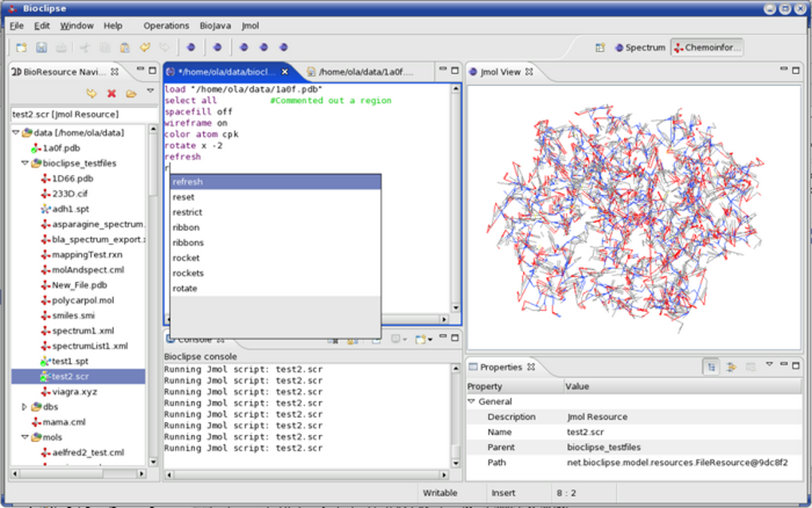Viewport: 812px width, 508px height.
Task: Collapse the bioclipse_testfiles folder
Action: [x=25, y=163]
